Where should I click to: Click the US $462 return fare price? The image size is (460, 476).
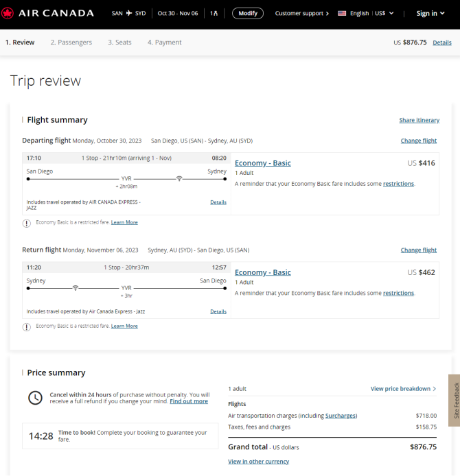[421, 272]
